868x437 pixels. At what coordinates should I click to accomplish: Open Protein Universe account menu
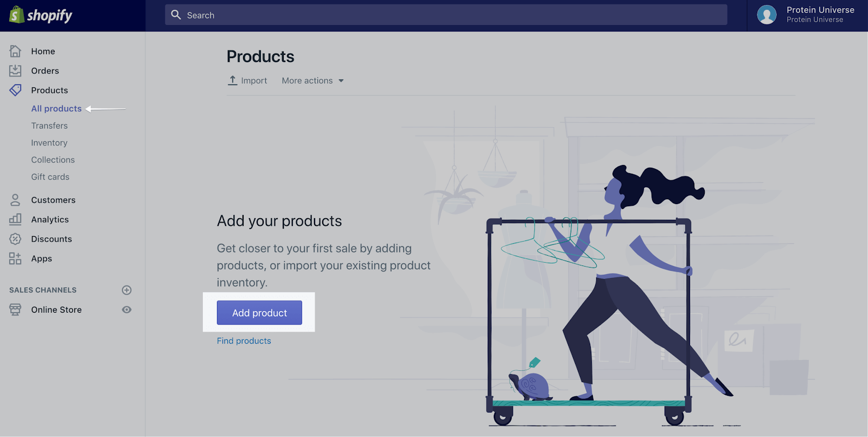820,15
